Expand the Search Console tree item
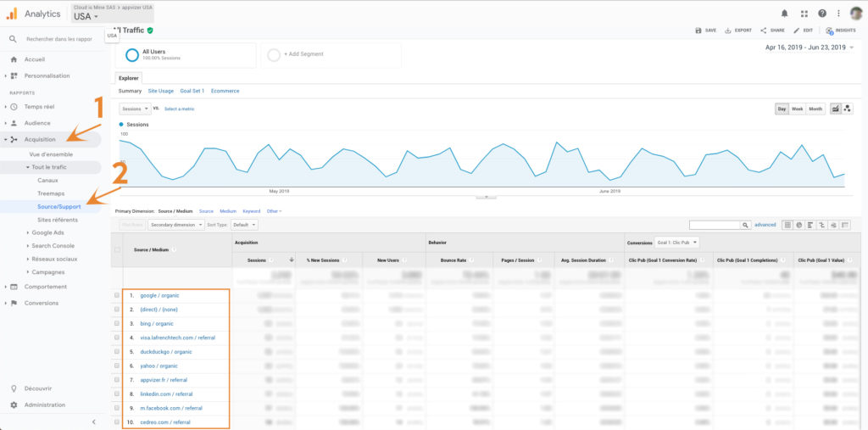 coord(28,245)
